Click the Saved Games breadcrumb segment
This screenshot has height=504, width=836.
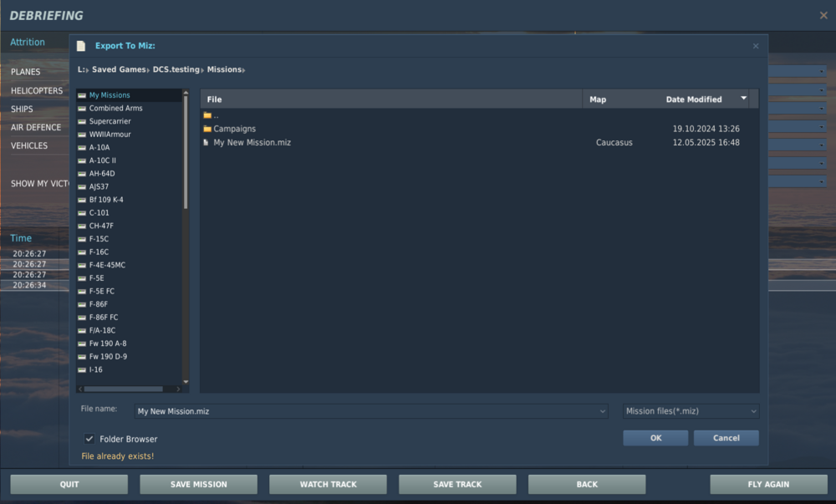point(119,69)
